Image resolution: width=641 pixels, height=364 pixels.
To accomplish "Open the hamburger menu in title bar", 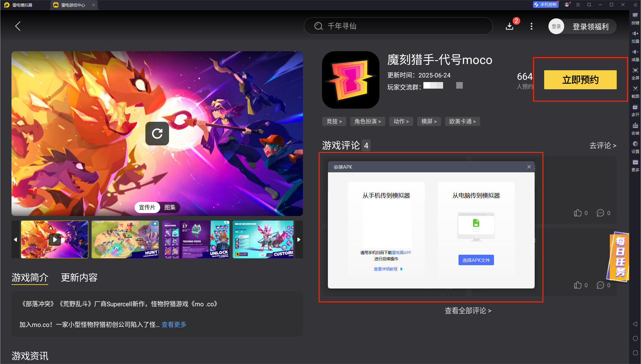I will click(578, 5).
